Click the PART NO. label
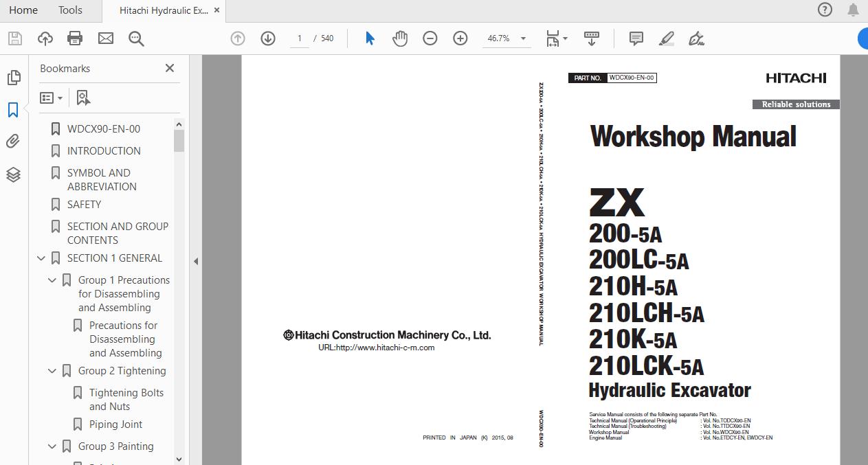 pos(588,78)
